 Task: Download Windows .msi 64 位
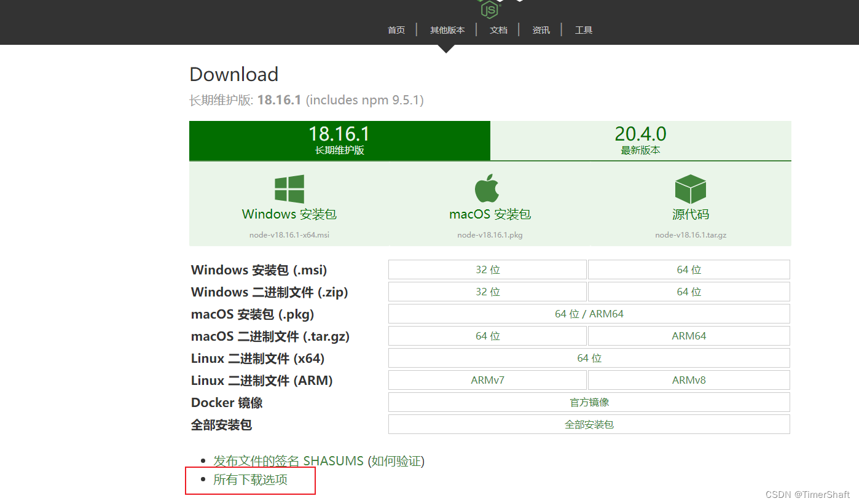[689, 269]
